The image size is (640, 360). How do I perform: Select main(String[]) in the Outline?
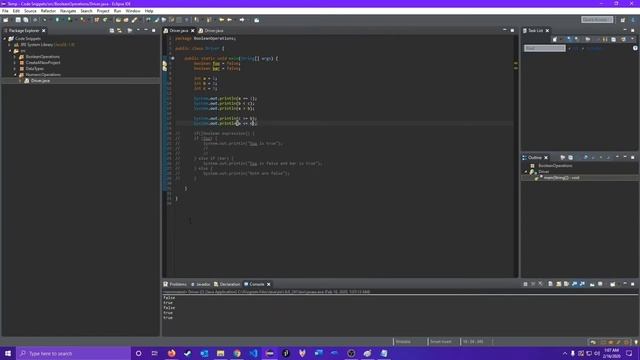[x=561, y=178]
